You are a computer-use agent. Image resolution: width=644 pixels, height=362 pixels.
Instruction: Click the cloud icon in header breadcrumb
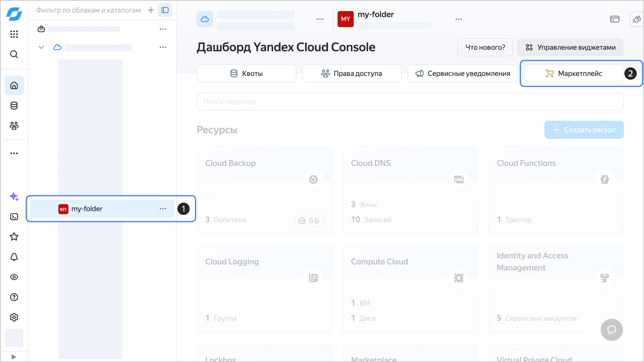pos(205,19)
